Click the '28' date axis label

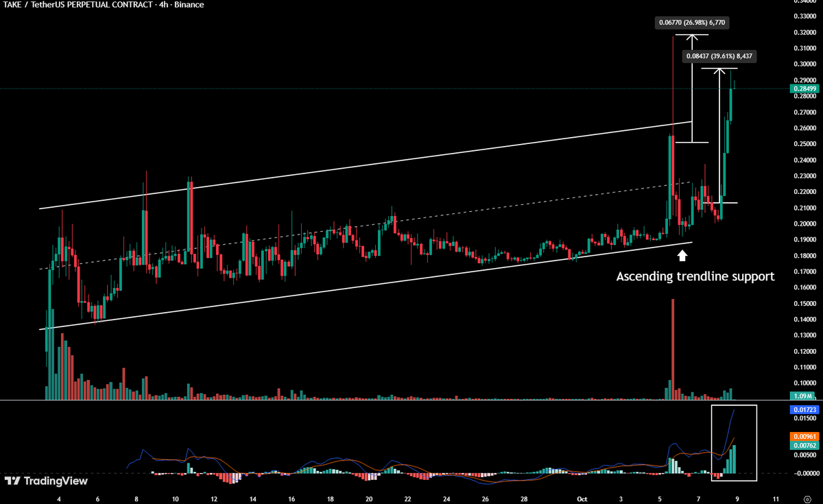pos(524,499)
